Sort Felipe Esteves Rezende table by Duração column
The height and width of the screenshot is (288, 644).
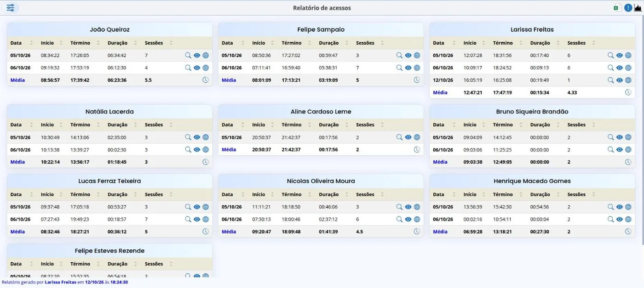tap(121, 264)
